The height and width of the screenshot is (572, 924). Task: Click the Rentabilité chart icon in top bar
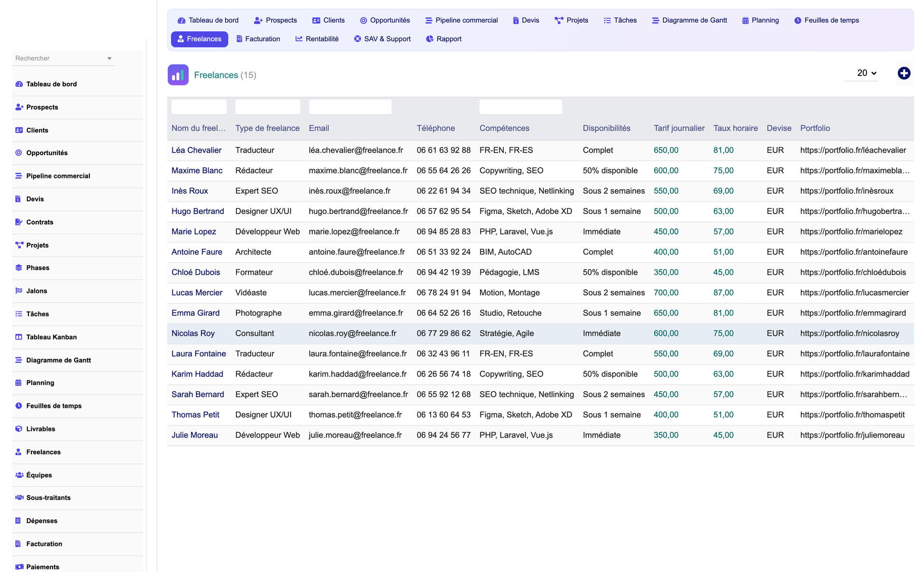pyautogui.click(x=299, y=39)
